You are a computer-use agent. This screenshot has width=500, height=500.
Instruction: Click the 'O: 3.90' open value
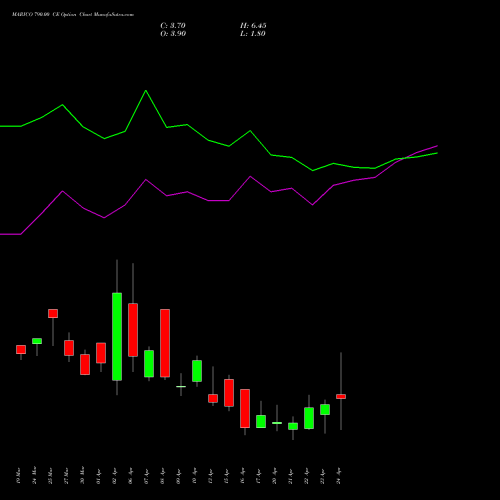pos(173,34)
